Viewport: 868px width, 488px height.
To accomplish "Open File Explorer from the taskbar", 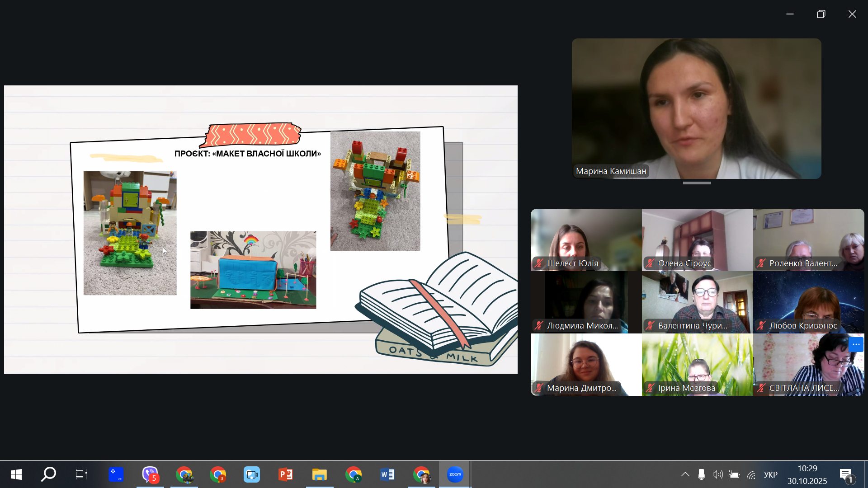I will (320, 474).
